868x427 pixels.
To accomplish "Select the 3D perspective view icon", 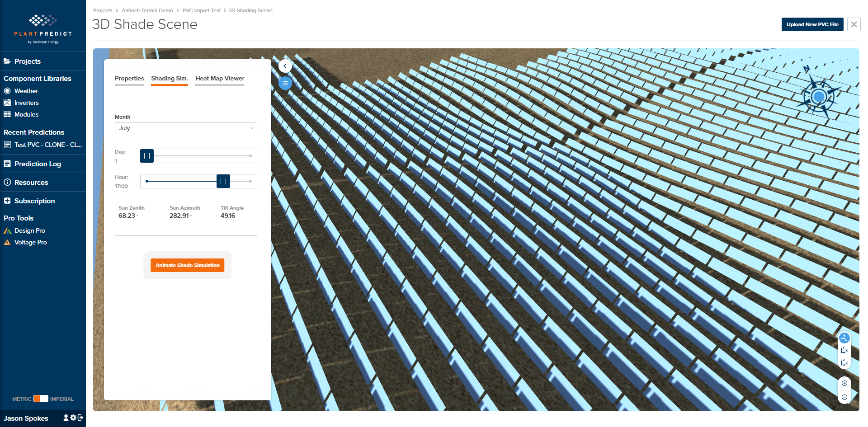I will tap(844, 338).
